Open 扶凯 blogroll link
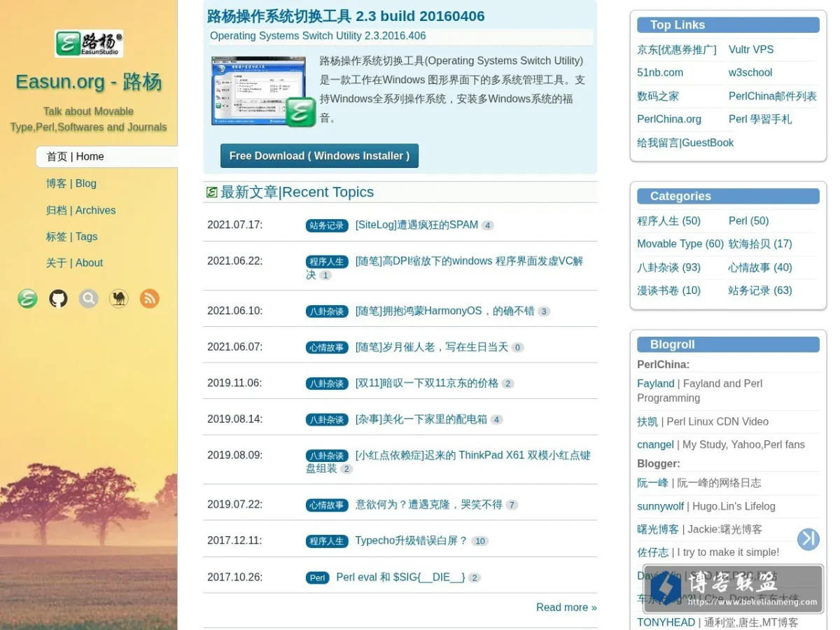Image resolution: width=840 pixels, height=630 pixels. [647, 421]
